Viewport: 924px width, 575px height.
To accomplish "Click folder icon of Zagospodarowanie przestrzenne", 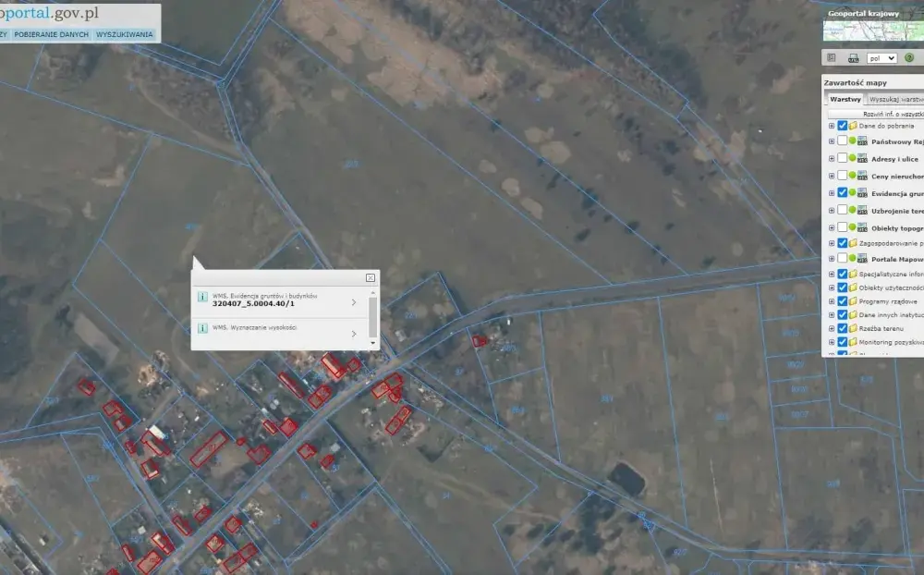I will click(x=853, y=243).
